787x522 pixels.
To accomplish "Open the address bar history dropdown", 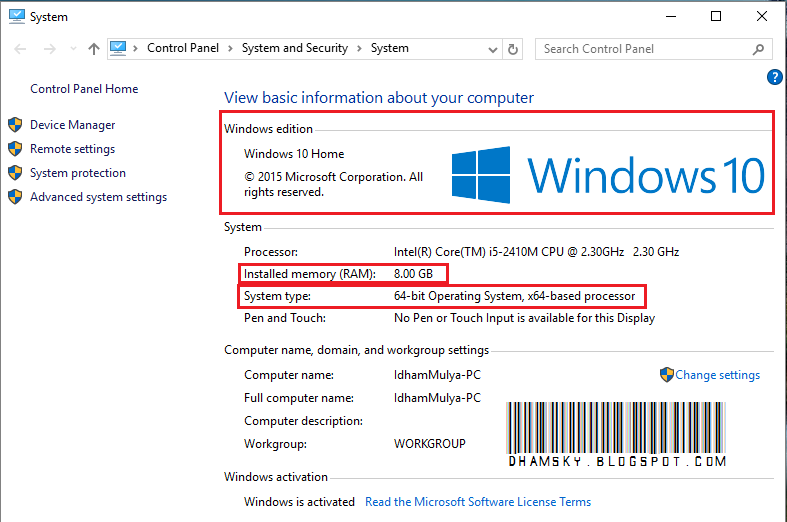I will coord(492,48).
